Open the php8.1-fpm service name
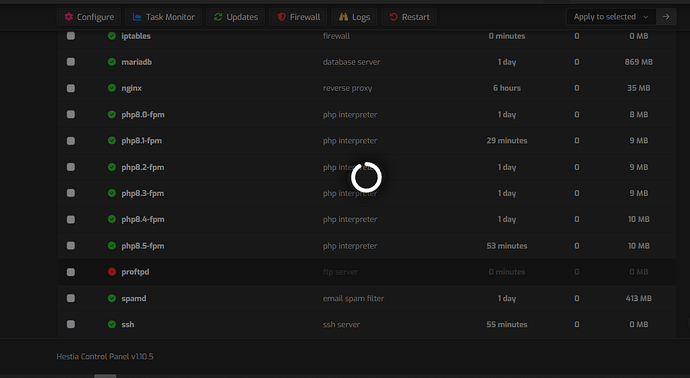This screenshot has width=690, height=378. click(142, 141)
